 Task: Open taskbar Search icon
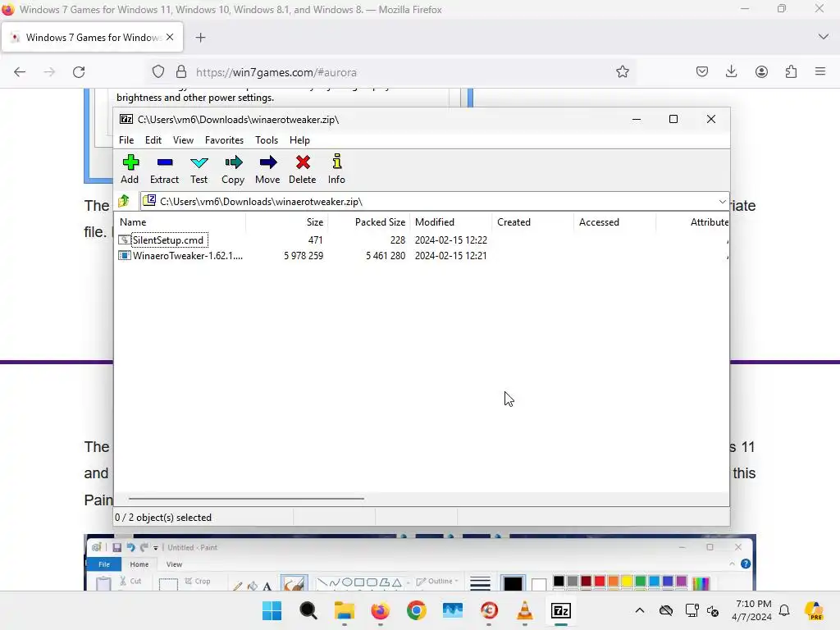308,610
